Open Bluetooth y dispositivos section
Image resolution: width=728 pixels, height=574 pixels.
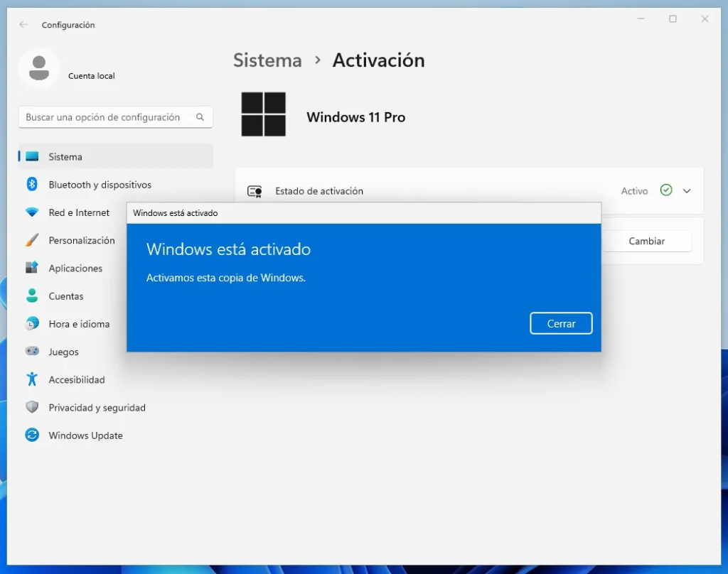(x=100, y=185)
